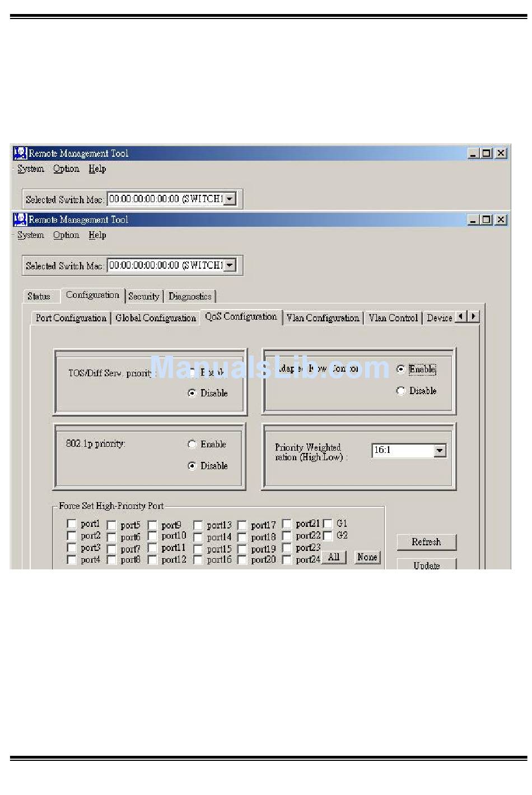
Task: Check port18 high-priority checkbox
Action: (242, 537)
